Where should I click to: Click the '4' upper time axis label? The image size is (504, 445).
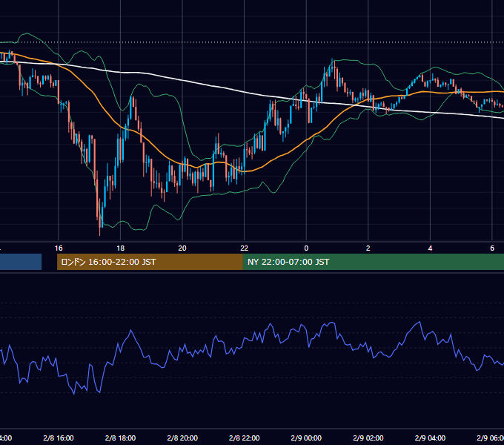point(430,248)
